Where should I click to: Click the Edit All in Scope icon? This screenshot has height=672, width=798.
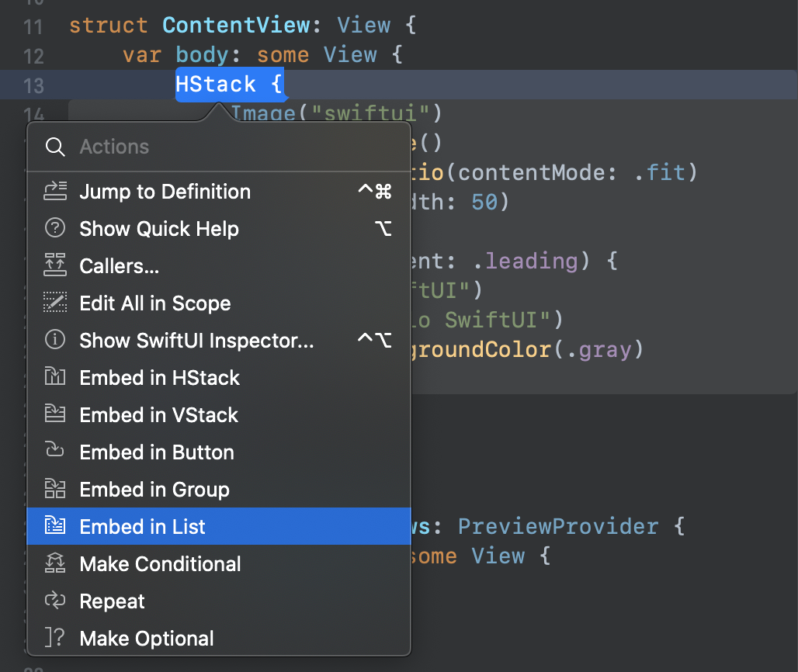click(55, 303)
